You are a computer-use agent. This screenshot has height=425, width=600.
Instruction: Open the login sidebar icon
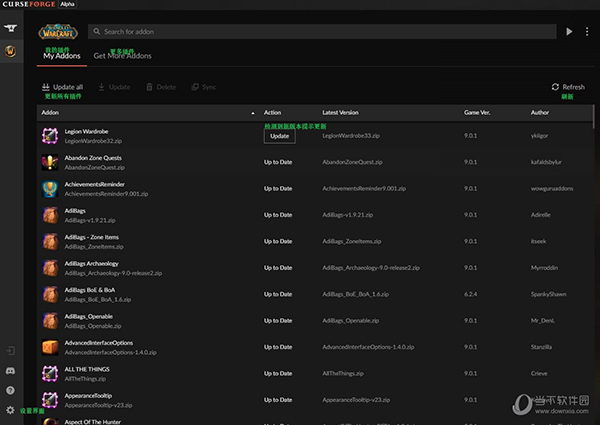pos(11,350)
